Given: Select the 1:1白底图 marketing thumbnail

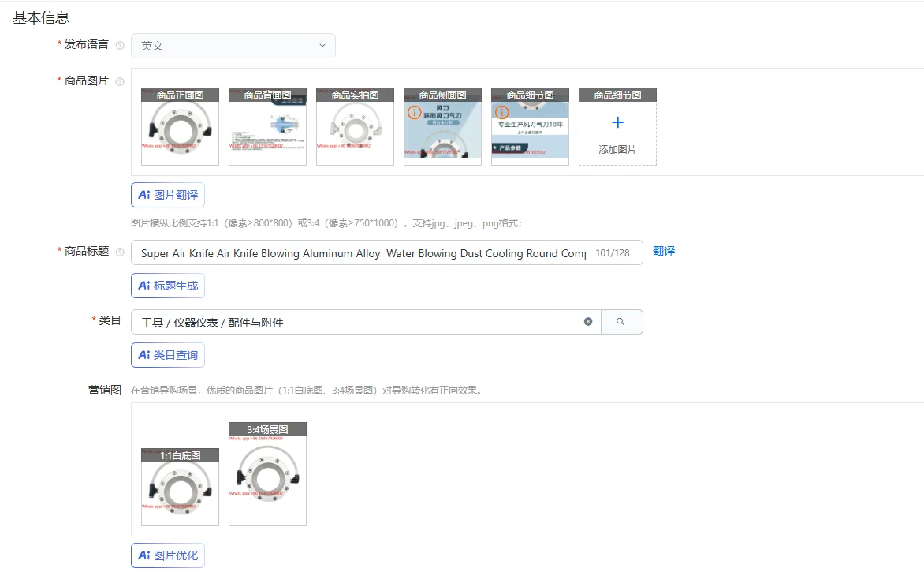Looking at the screenshot, I should tap(179, 487).
